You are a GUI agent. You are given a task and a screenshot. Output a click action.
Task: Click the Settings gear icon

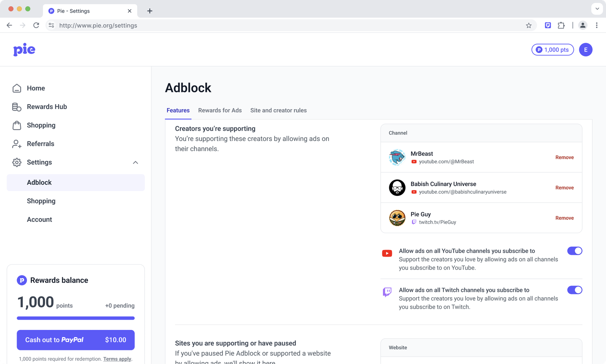point(17,162)
